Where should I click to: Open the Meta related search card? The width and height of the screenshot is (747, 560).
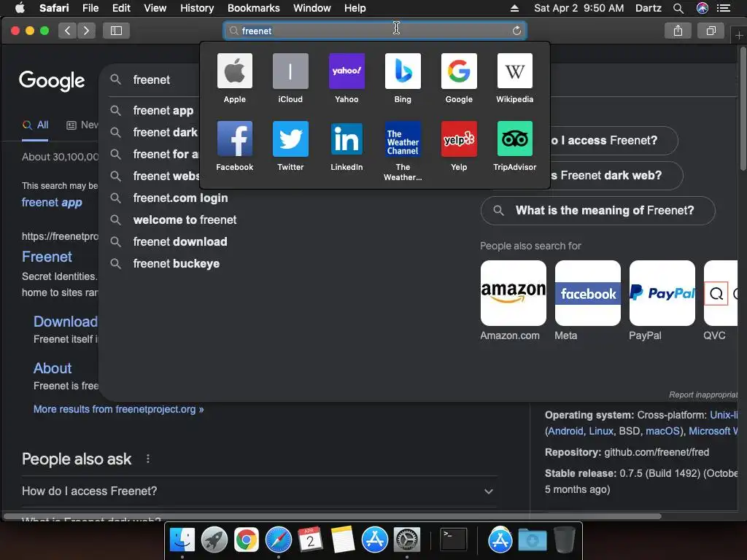587,300
